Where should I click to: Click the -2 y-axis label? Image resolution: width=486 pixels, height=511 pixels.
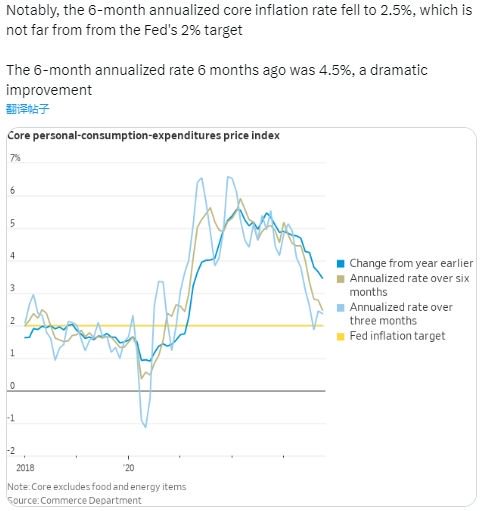tap(11, 451)
